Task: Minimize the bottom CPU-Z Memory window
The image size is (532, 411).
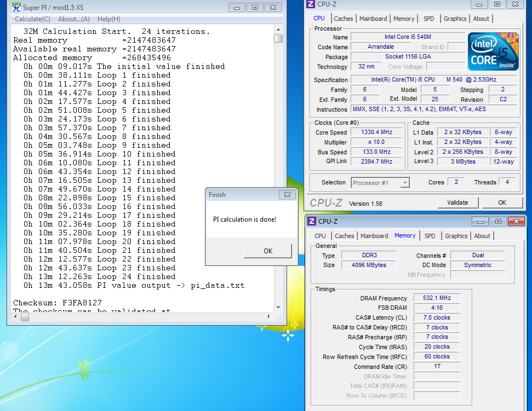Action: click(x=480, y=221)
